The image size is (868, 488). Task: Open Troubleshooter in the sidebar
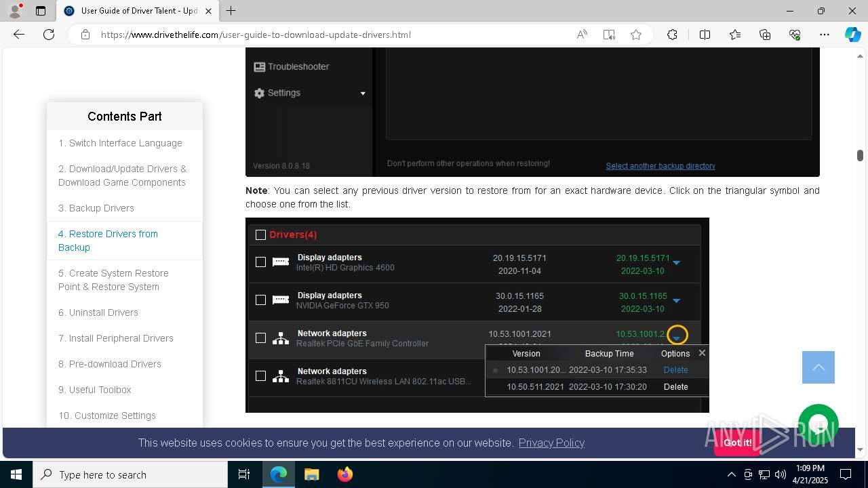click(x=292, y=66)
